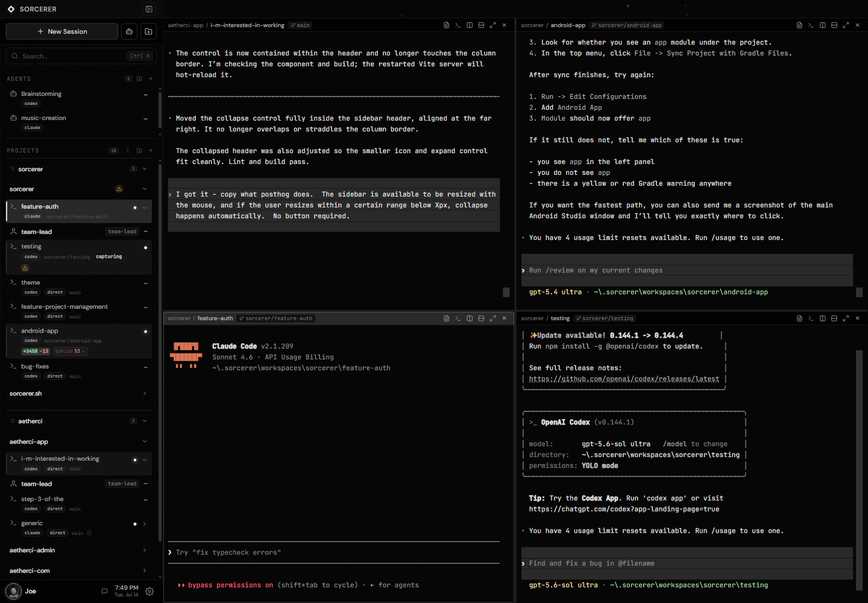This screenshot has height=603, width=868.
Task: Click the +3458 -13 diff badge
Action: (36, 351)
